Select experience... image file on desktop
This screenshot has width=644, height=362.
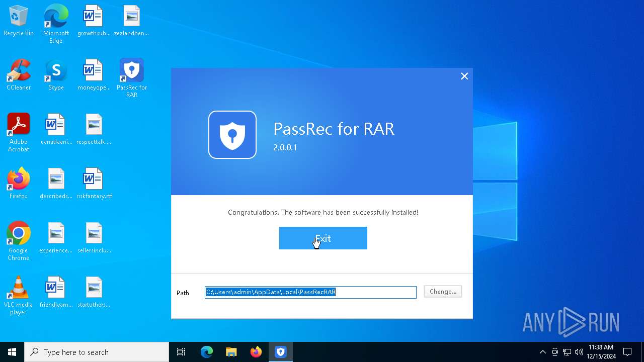click(x=56, y=238)
